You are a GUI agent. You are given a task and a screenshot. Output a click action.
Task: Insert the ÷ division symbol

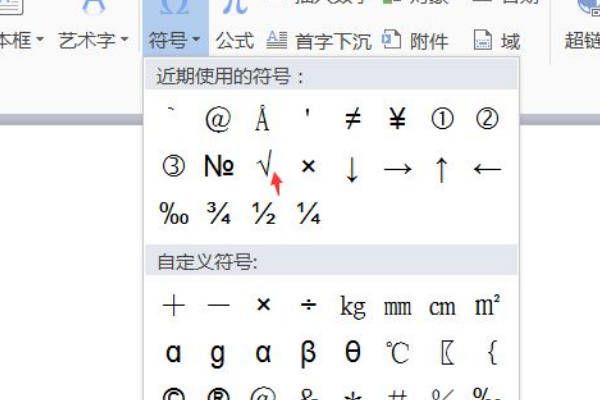pyautogui.click(x=308, y=305)
